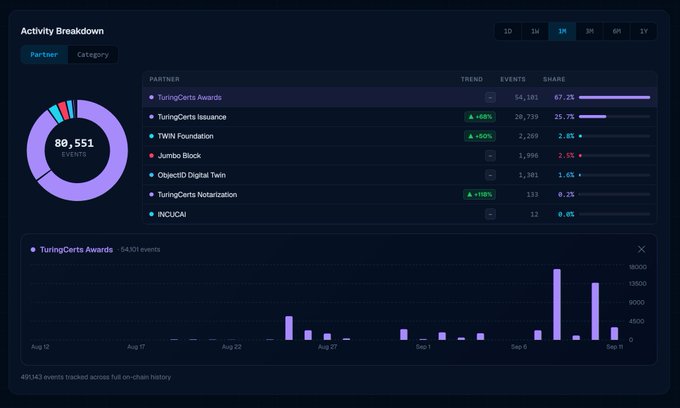Click the 67.2% share bar
The image size is (680, 408).
(x=615, y=97)
